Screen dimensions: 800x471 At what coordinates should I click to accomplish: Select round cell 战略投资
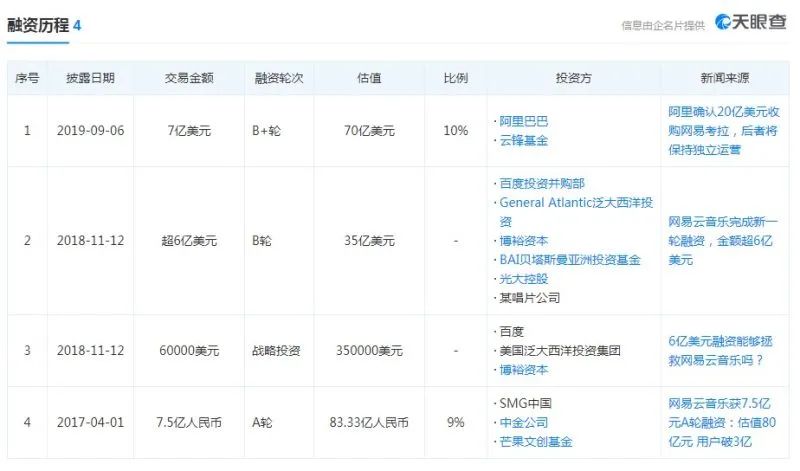(x=276, y=351)
